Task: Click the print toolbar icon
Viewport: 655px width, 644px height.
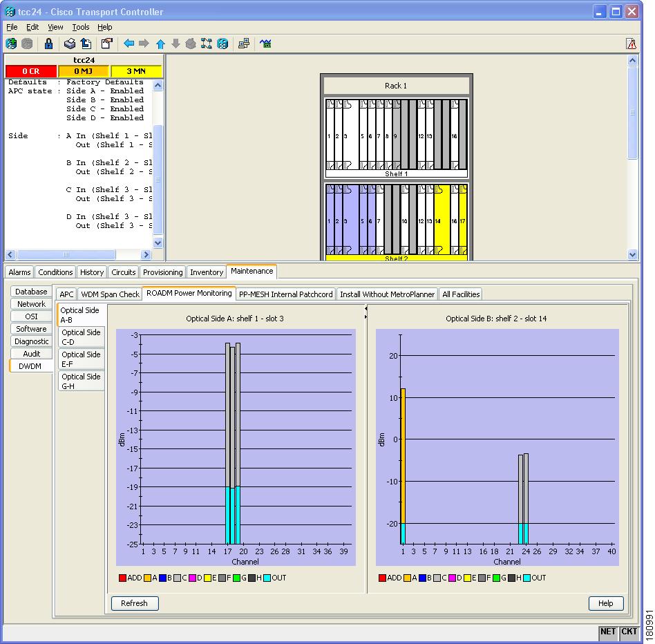Action: (x=69, y=44)
